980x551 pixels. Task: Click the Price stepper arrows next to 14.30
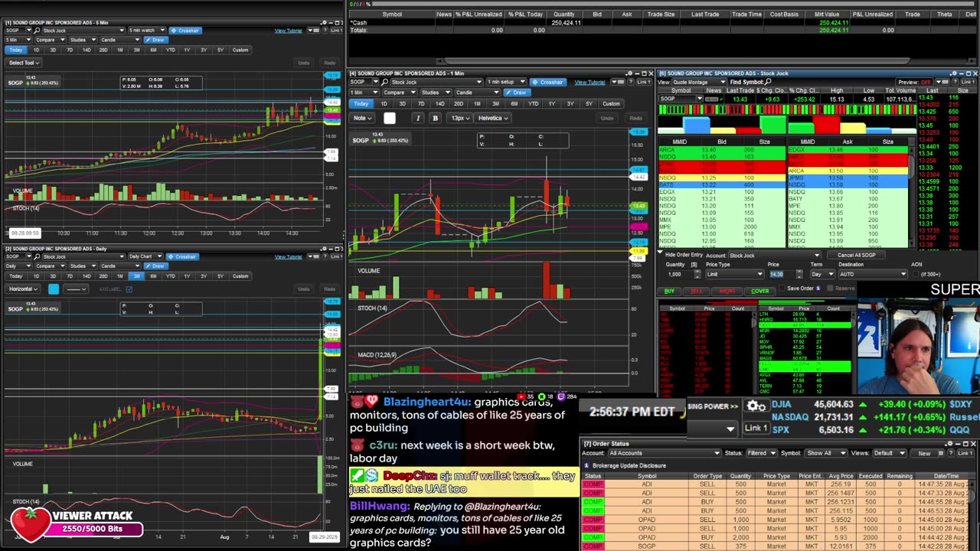[x=799, y=274]
